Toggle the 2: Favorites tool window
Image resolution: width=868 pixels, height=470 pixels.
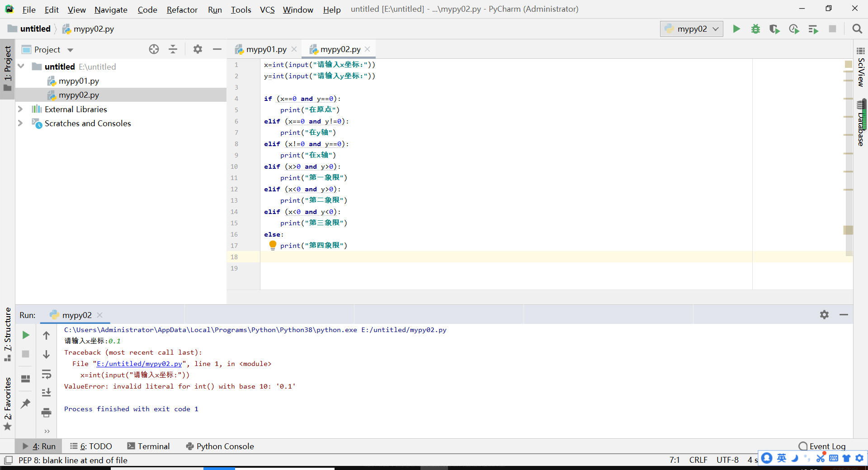(8, 404)
